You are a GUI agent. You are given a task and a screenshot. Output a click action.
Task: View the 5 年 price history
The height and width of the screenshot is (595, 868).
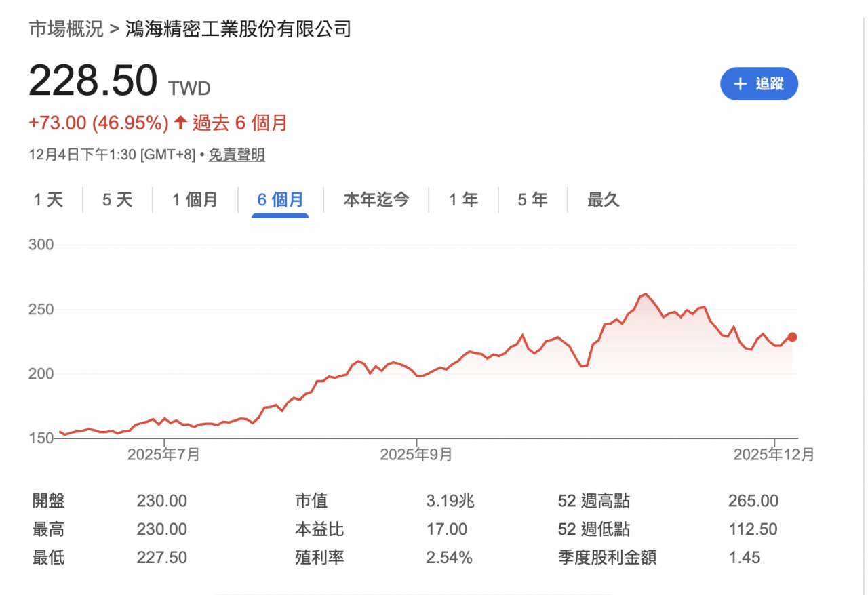(532, 200)
